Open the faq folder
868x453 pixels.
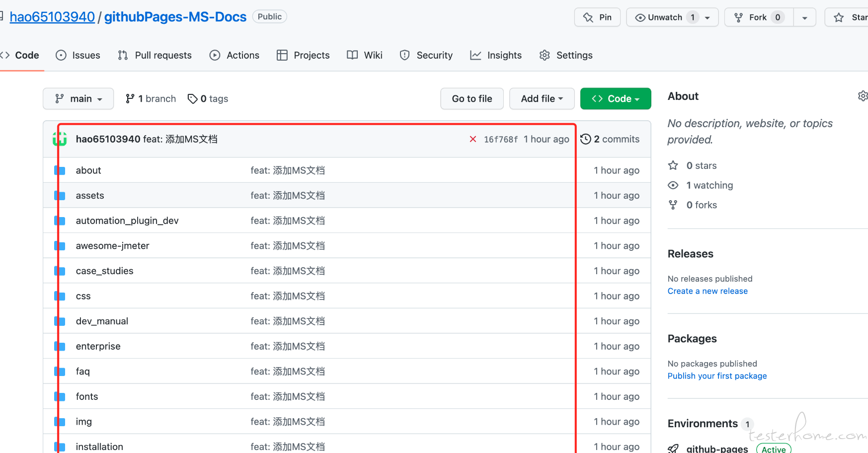(x=83, y=372)
